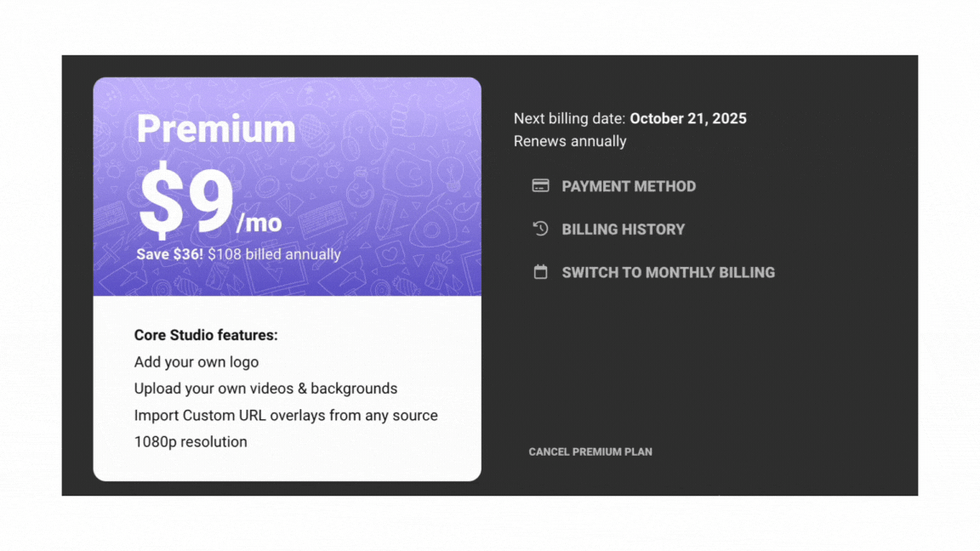Click the Premium plan title

216,128
